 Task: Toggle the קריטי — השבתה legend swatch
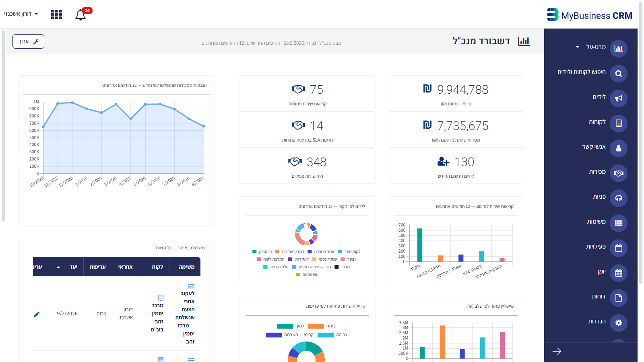274,335
